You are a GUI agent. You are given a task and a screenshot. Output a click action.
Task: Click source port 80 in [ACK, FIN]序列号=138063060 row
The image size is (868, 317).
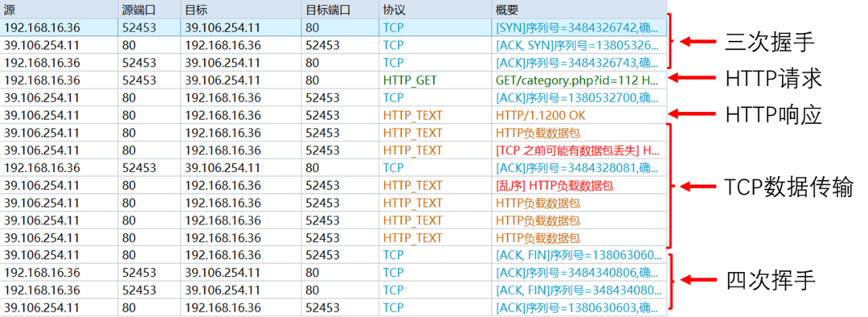(149, 256)
